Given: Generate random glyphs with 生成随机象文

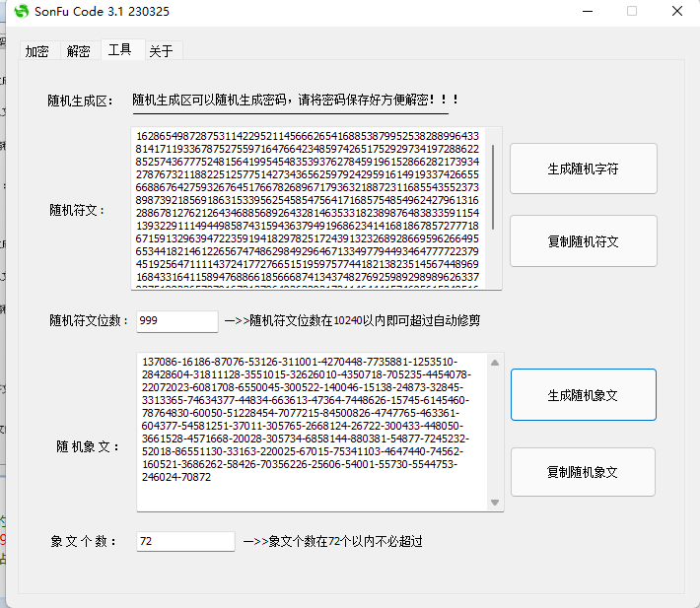Looking at the screenshot, I should point(583,395).
